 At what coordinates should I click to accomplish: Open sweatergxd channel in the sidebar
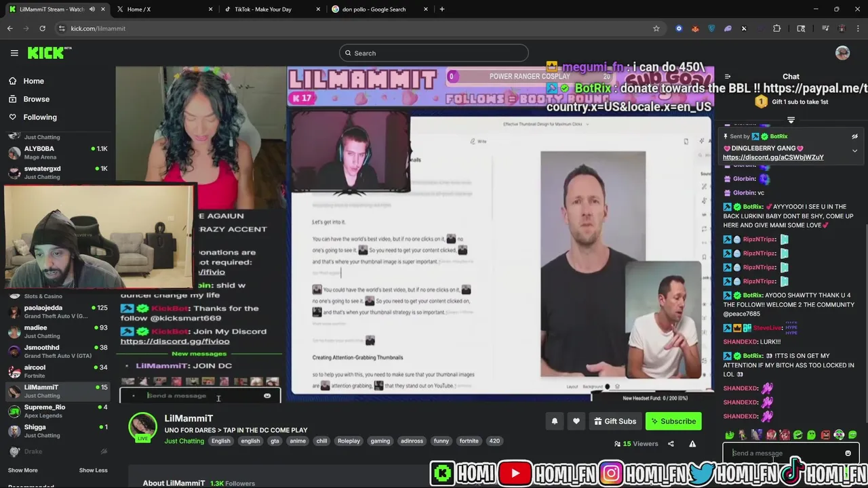tap(58, 172)
